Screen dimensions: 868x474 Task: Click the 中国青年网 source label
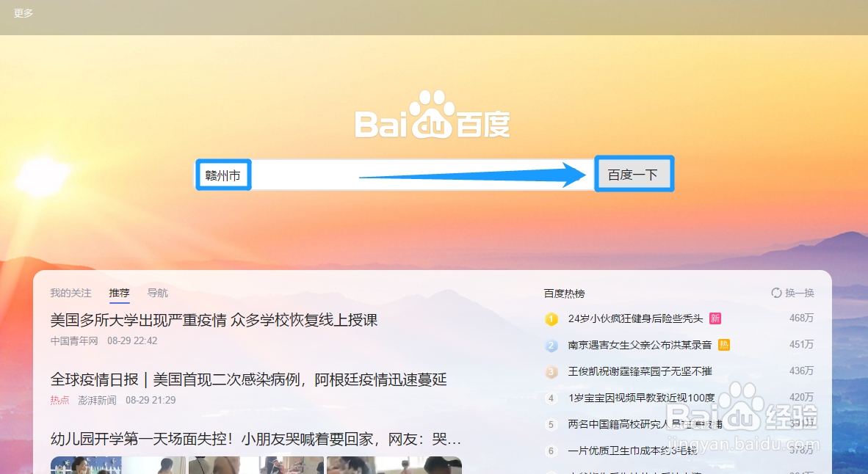(74, 340)
